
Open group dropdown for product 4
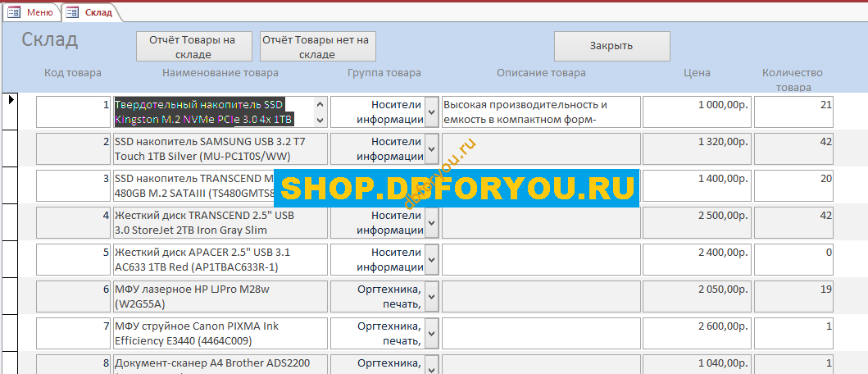431,223
